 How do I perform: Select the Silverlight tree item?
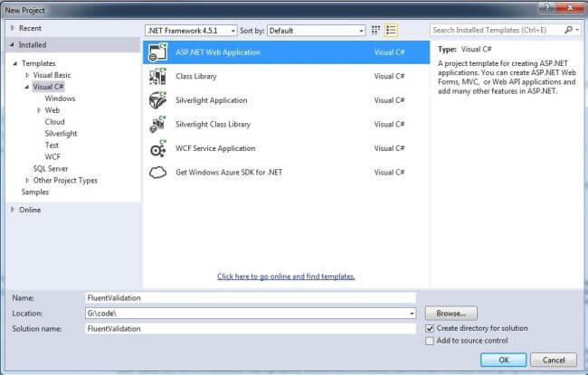click(x=61, y=134)
